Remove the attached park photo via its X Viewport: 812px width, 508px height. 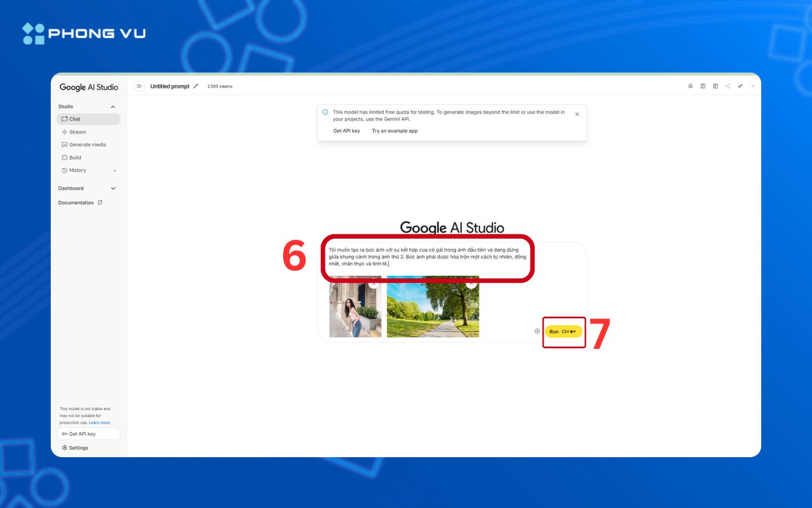tap(471, 284)
